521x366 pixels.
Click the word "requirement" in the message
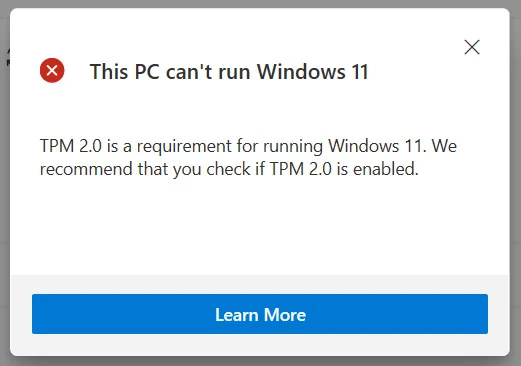184,146
